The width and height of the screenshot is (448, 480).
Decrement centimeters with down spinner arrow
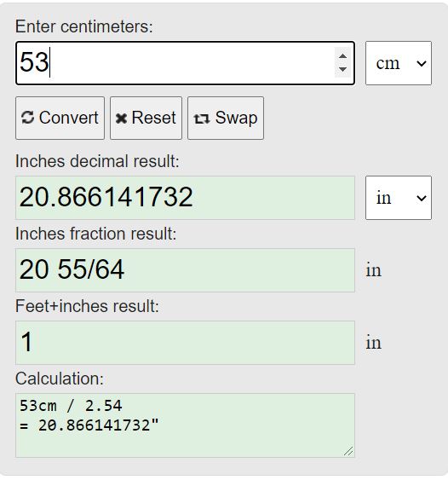(x=342, y=70)
